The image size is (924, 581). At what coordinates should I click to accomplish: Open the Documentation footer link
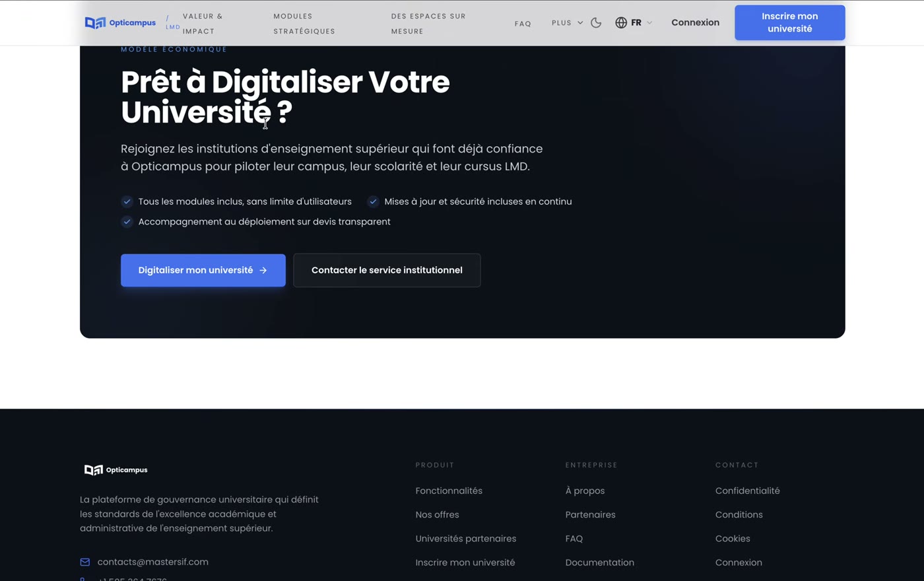[x=600, y=563]
